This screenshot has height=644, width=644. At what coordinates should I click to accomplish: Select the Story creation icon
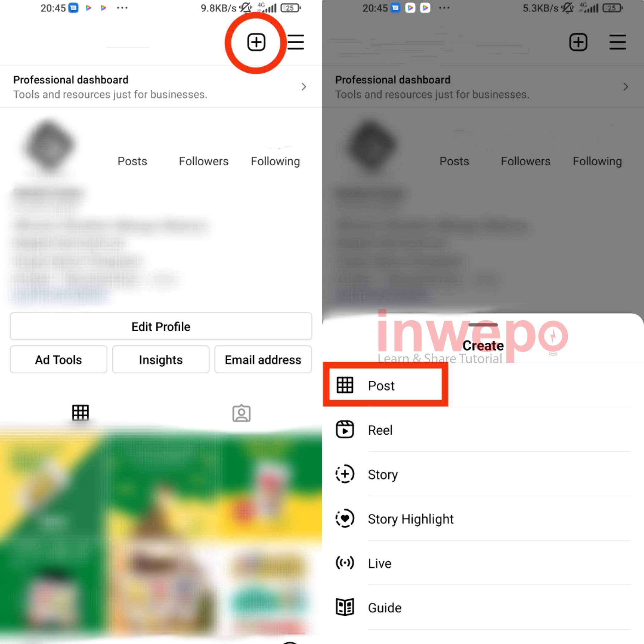[344, 474]
